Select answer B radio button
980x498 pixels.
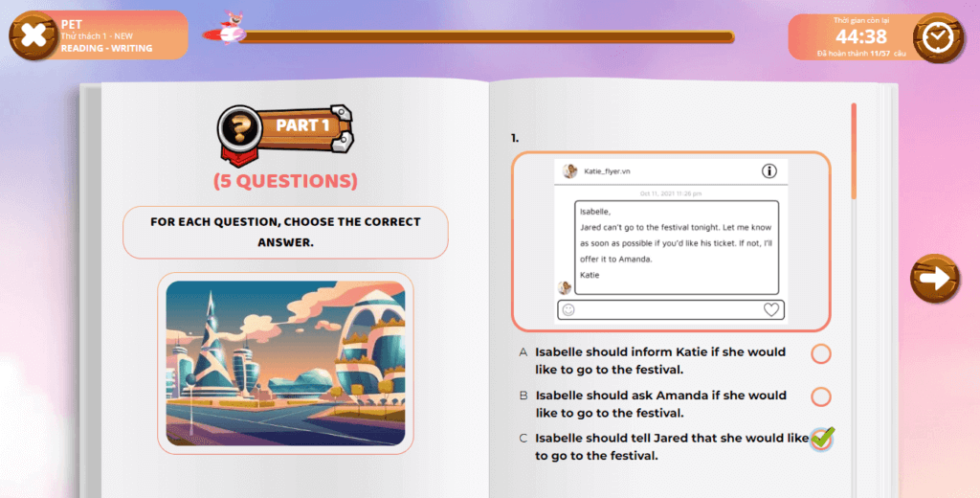821,396
